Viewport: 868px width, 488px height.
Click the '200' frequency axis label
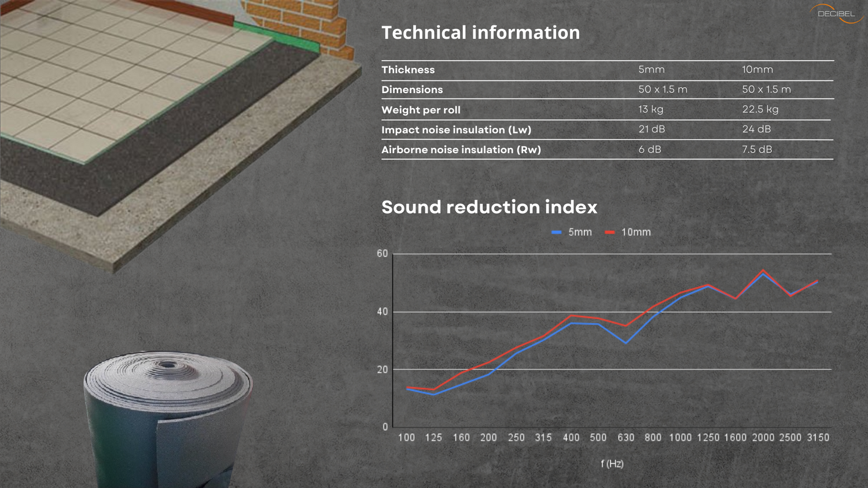(488, 438)
